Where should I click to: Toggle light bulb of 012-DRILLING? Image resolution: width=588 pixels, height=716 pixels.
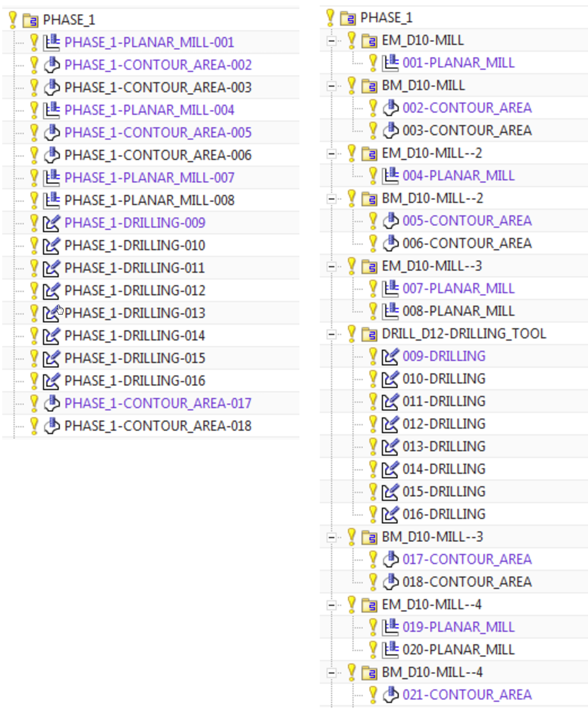click(x=373, y=423)
